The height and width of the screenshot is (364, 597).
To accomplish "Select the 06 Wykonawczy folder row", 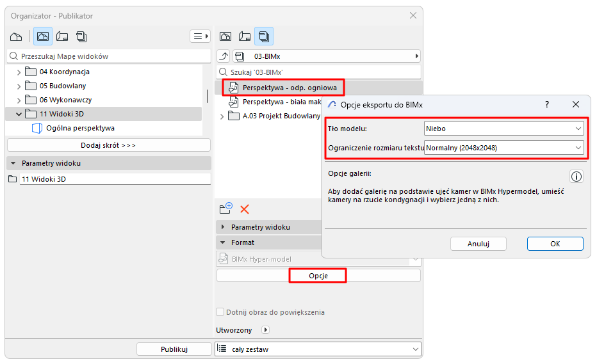I will [x=104, y=100].
